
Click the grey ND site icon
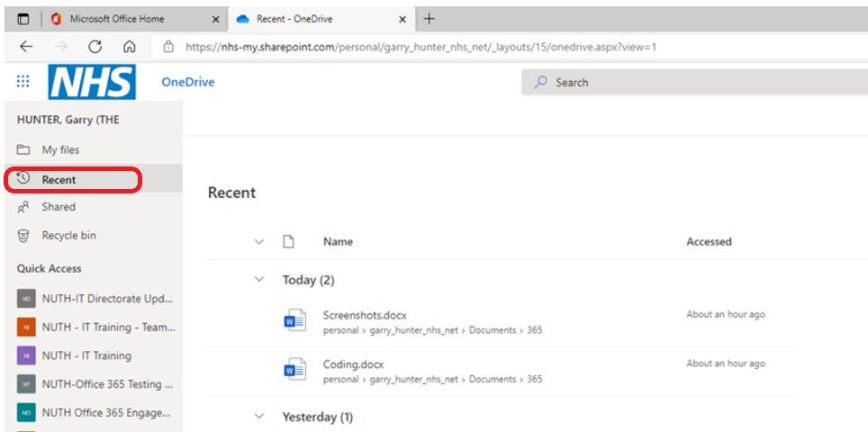(x=26, y=299)
